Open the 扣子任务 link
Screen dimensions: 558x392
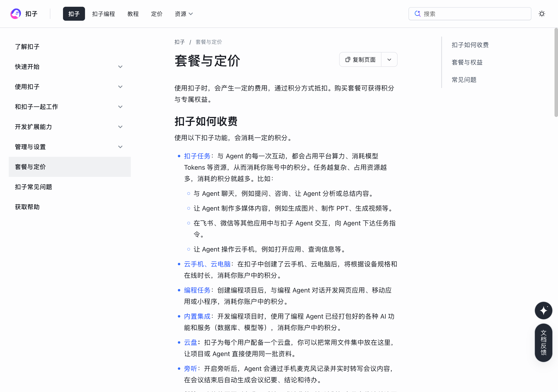[x=197, y=156]
